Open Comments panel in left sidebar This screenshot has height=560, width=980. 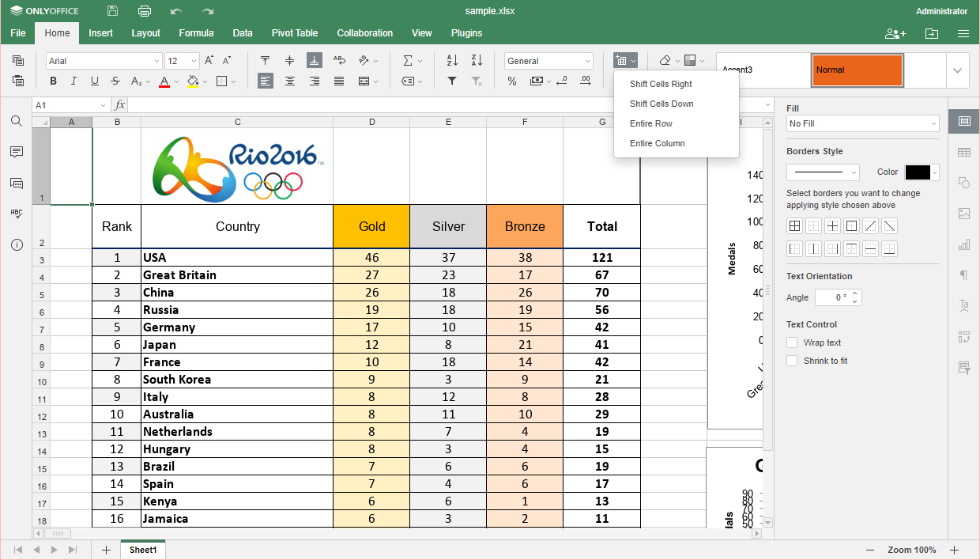[16, 152]
